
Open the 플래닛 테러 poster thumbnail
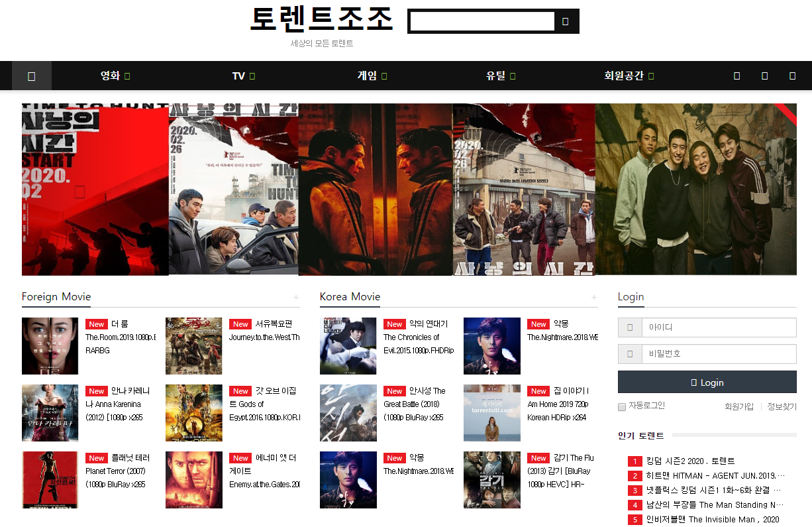click(x=50, y=480)
